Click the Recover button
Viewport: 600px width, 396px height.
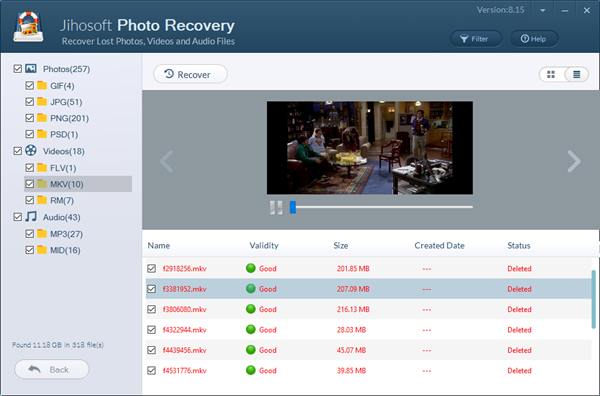[x=190, y=74]
